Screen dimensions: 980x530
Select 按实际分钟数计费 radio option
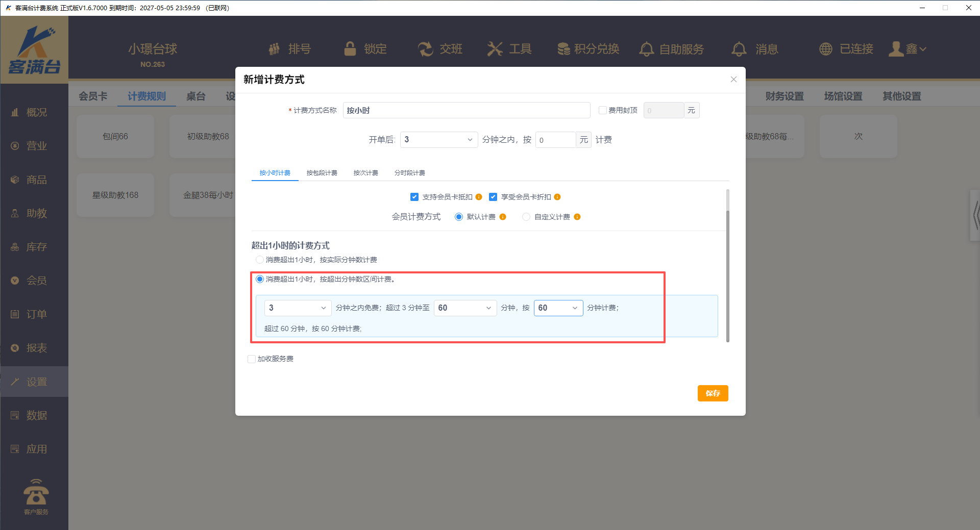pyautogui.click(x=260, y=260)
